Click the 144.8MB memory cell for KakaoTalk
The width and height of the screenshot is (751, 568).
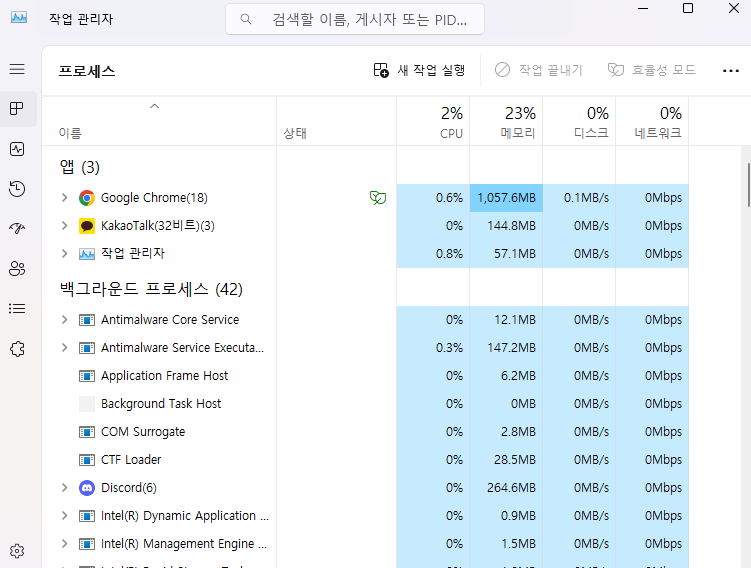coord(506,226)
